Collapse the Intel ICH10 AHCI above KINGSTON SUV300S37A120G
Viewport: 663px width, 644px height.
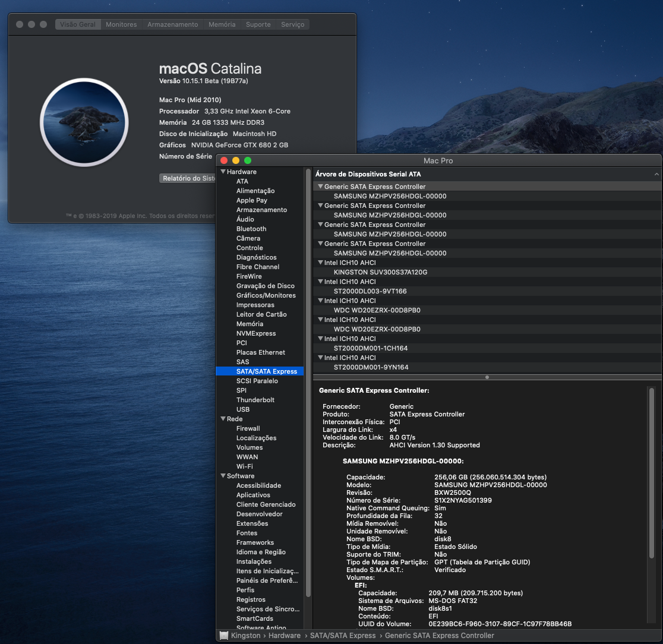[320, 262]
